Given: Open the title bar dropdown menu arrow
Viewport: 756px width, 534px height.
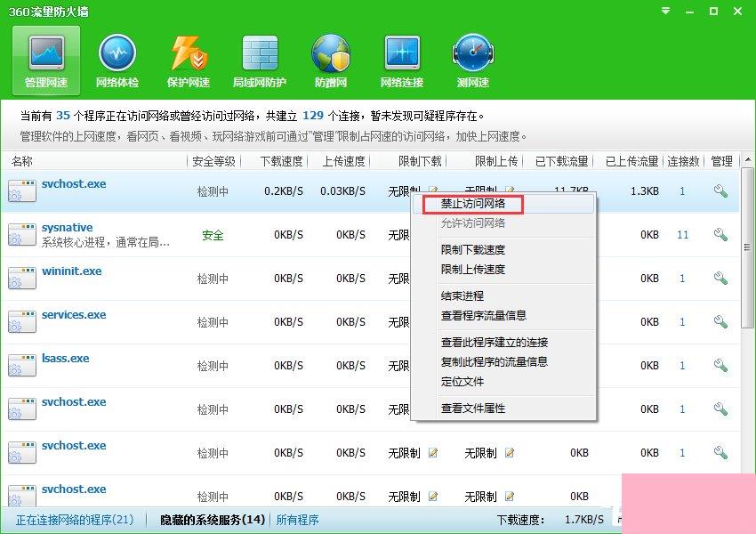Looking at the screenshot, I should click(x=666, y=11).
